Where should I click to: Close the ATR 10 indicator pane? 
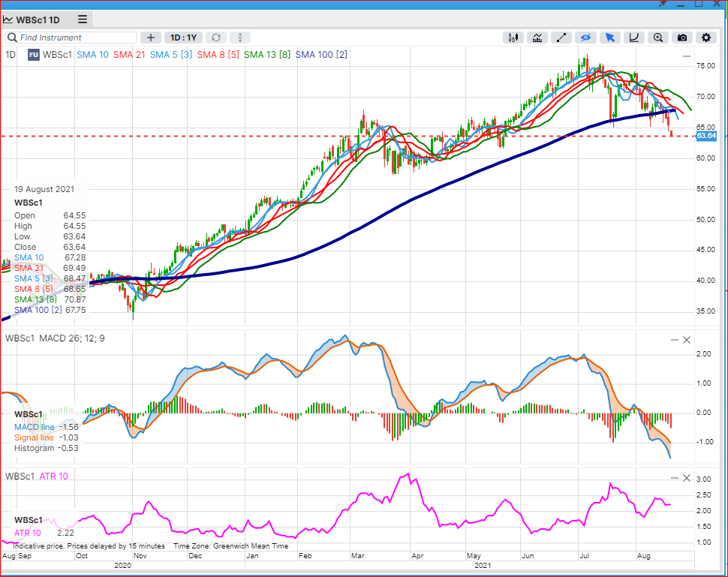(x=687, y=478)
